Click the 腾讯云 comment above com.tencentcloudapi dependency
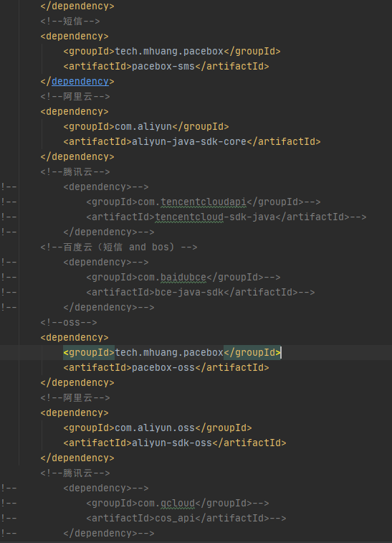 [x=75, y=171]
